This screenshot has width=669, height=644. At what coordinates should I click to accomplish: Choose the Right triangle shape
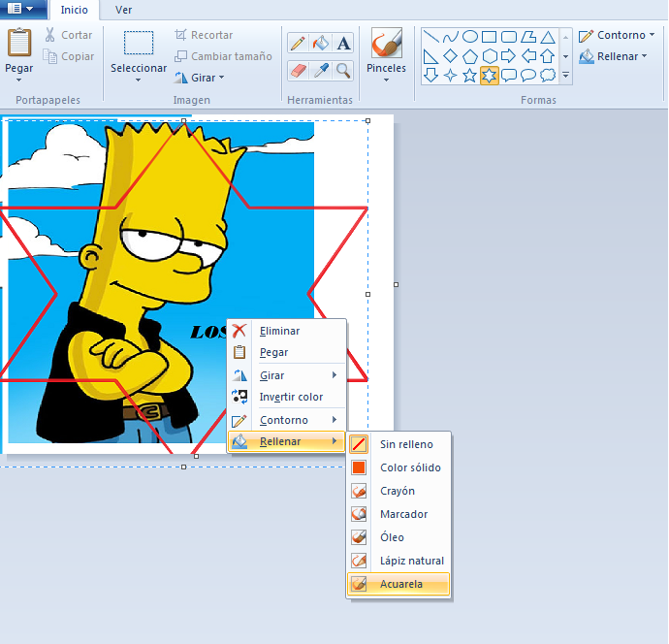point(430,56)
